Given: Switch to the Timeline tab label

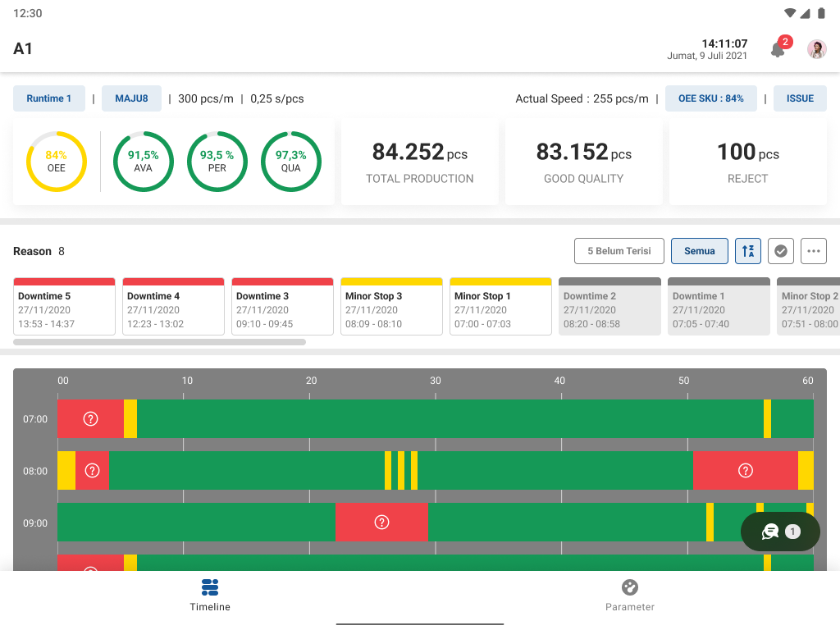Looking at the screenshot, I should pyautogui.click(x=210, y=607).
